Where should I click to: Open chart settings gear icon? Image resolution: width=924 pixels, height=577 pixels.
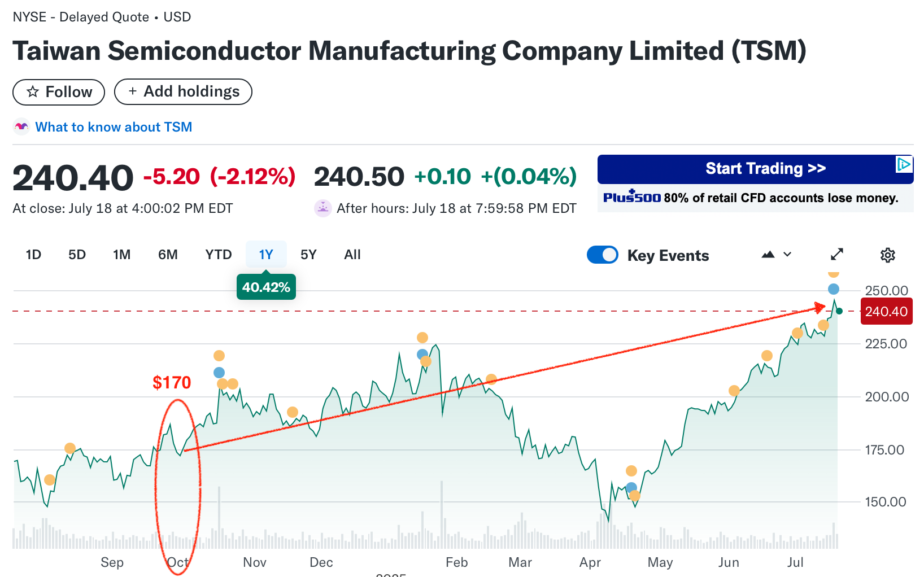click(x=887, y=255)
